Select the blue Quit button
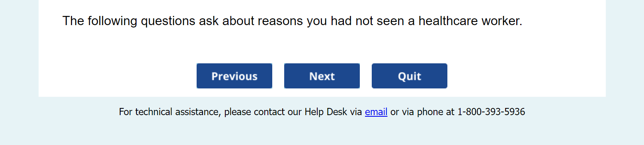This screenshot has width=644, height=145. (x=409, y=76)
